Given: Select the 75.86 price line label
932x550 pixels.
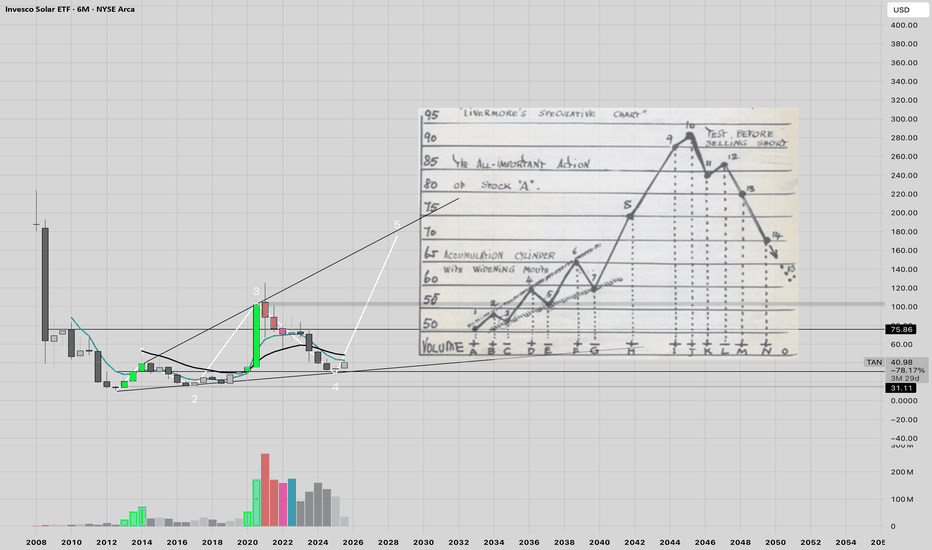Looking at the screenshot, I should coord(901,329).
